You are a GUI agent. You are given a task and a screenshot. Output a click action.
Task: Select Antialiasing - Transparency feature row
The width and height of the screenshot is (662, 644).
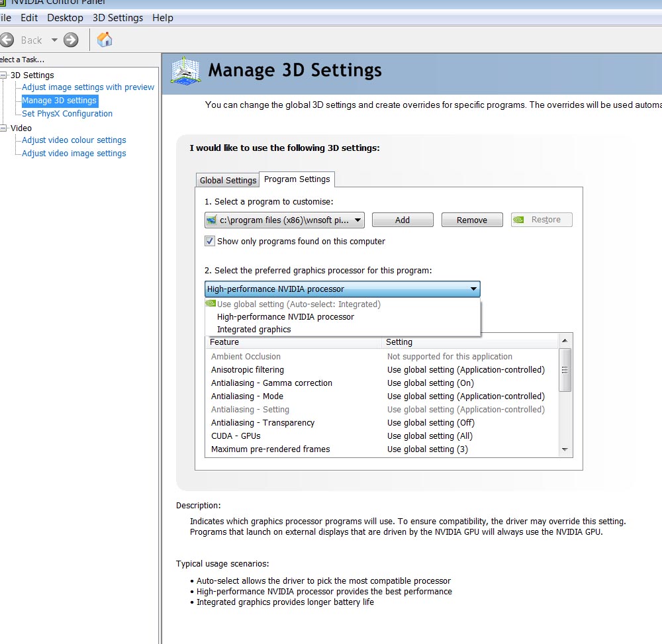[382, 423]
